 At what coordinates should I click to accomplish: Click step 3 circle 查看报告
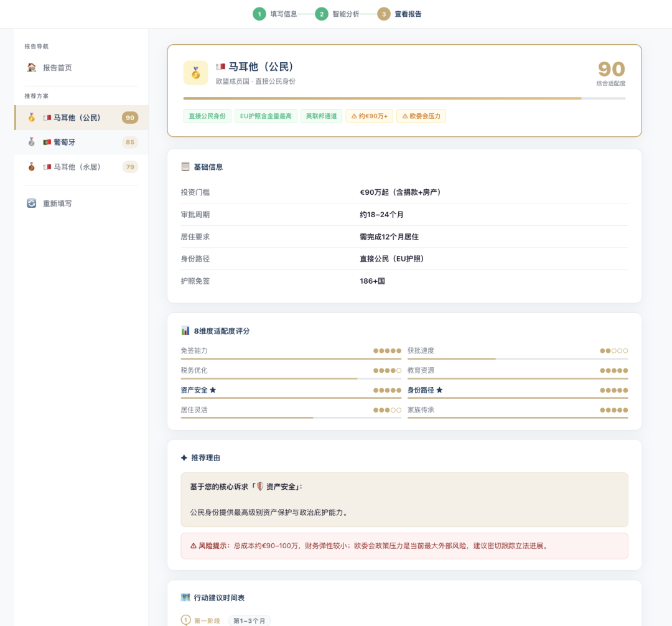(x=383, y=14)
